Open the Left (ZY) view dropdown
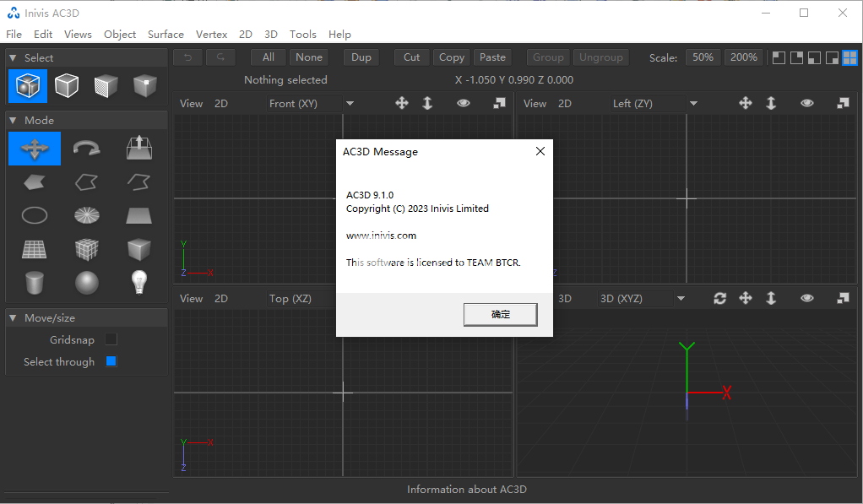 (693, 104)
